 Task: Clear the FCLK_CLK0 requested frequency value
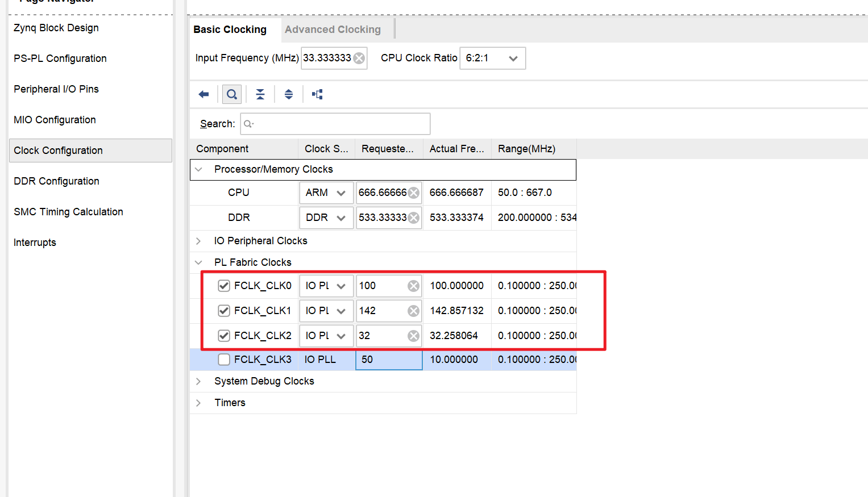413,286
